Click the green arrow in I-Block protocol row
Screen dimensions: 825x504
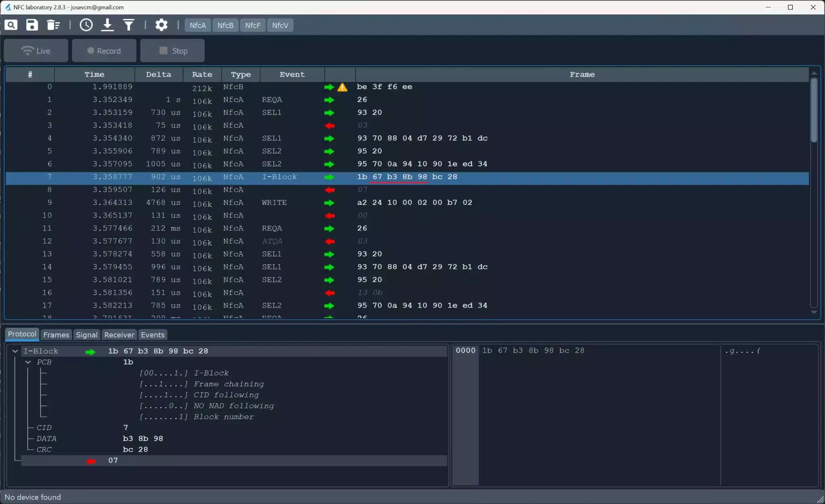[x=90, y=352]
